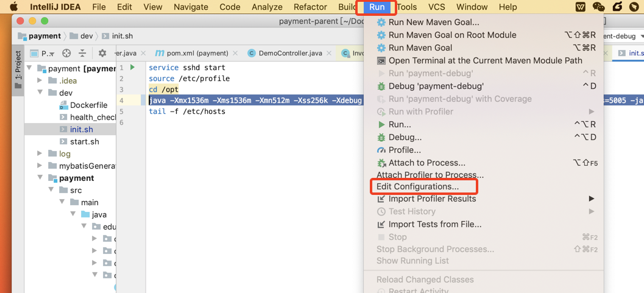Click the WeChat icon in the menu bar
The height and width of the screenshot is (293, 644).
[599, 7]
